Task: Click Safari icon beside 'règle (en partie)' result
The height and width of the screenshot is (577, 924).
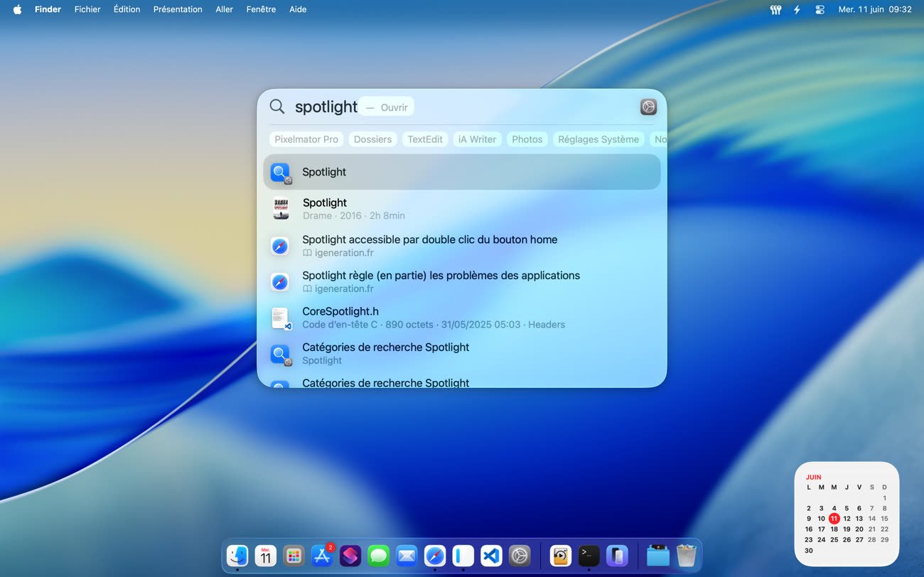Action: (x=280, y=282)
